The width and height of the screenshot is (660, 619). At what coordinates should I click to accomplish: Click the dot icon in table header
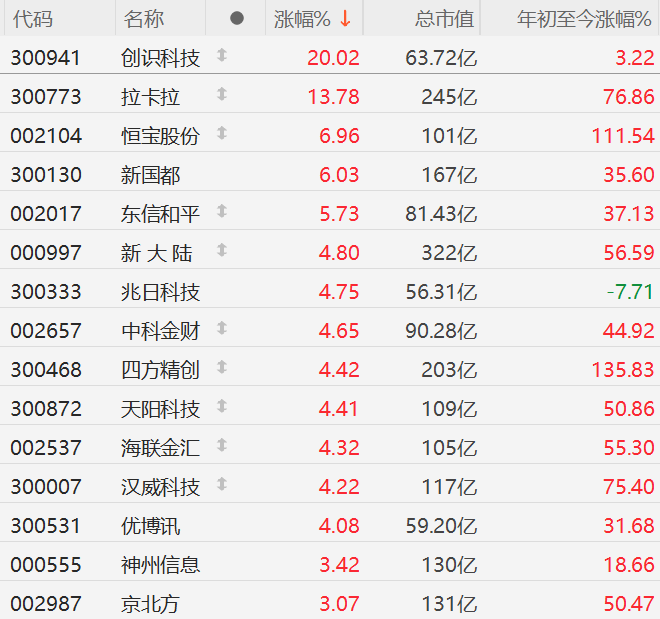click(237, 18)
